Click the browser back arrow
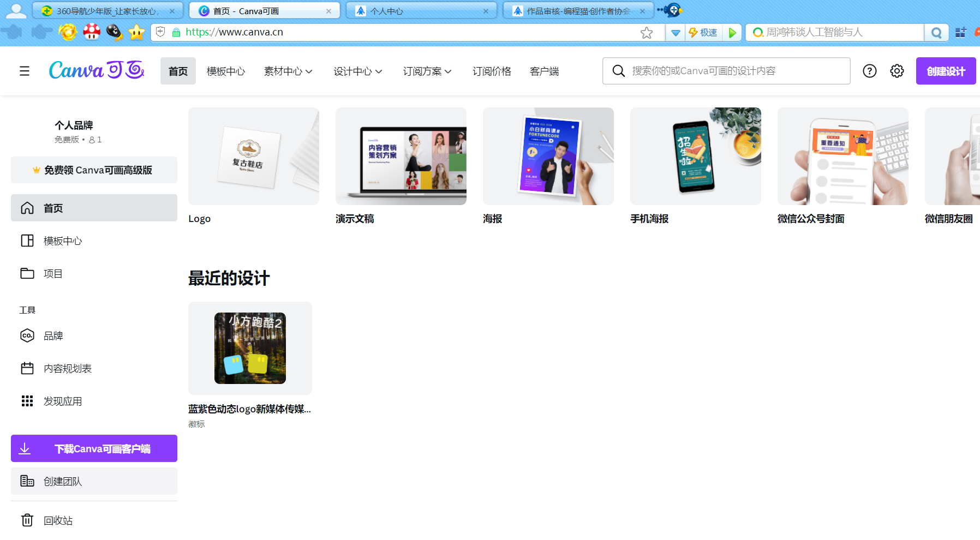 click(x=12, y=32)
